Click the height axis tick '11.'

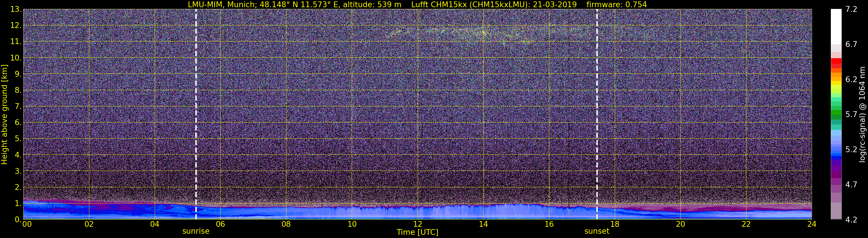(x=16, y=42)
